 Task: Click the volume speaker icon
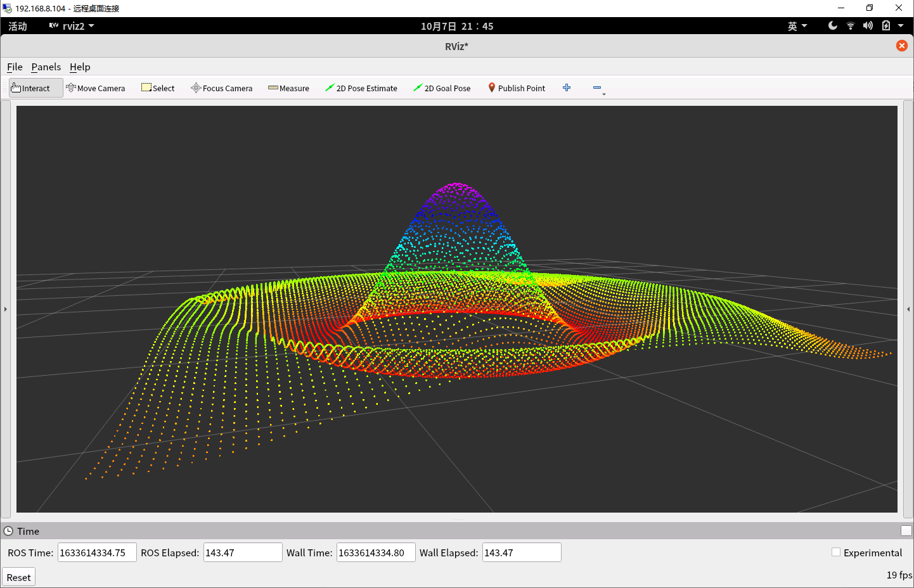[868, 26]
